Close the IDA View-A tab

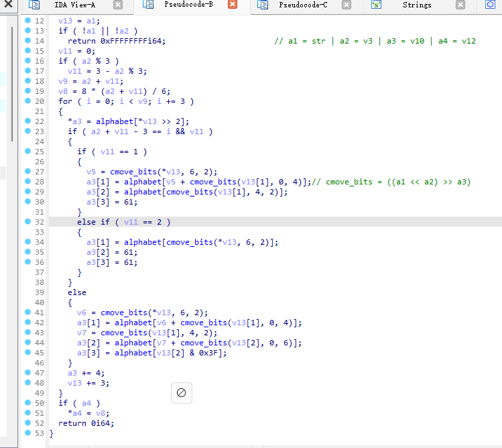tap(118, 5)
